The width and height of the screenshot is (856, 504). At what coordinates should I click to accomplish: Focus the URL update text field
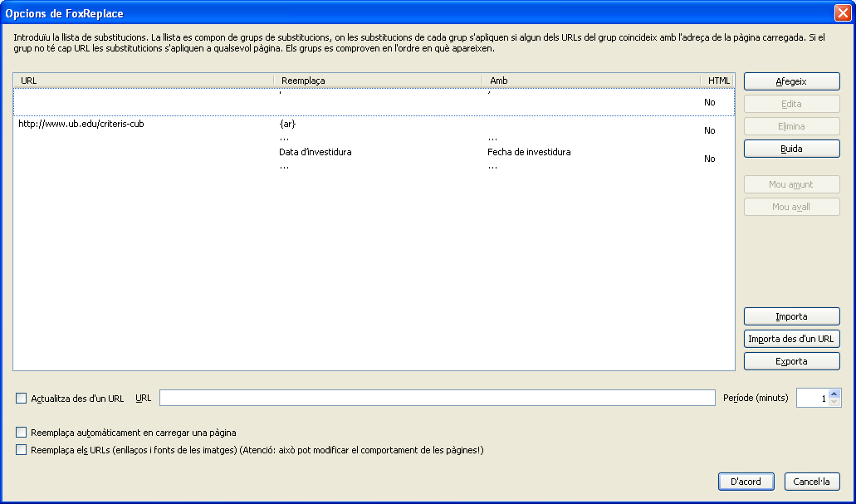coord(437,398)
